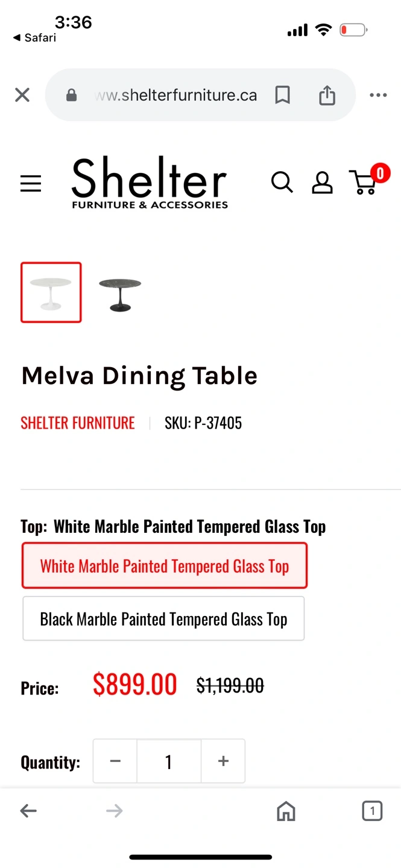401x868 pixels.
Task: Open the user account icon
Action: (x=322, y=183)
